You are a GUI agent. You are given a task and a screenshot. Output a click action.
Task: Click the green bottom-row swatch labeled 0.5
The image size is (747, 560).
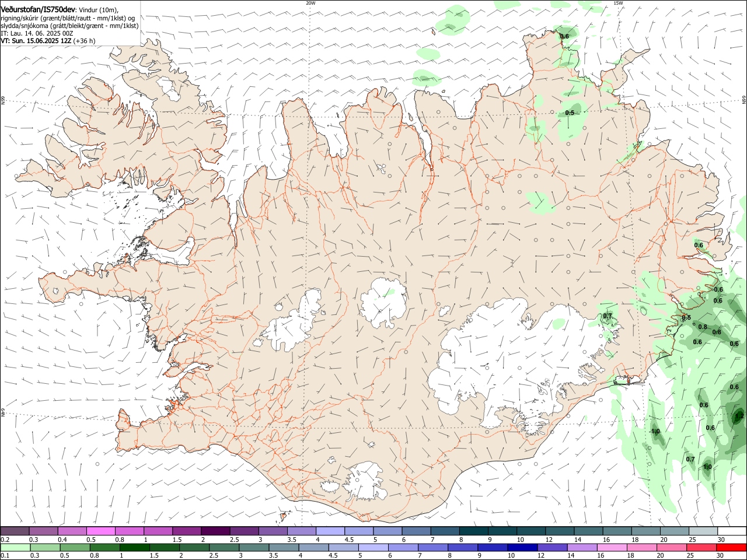(x=75, y=547)
